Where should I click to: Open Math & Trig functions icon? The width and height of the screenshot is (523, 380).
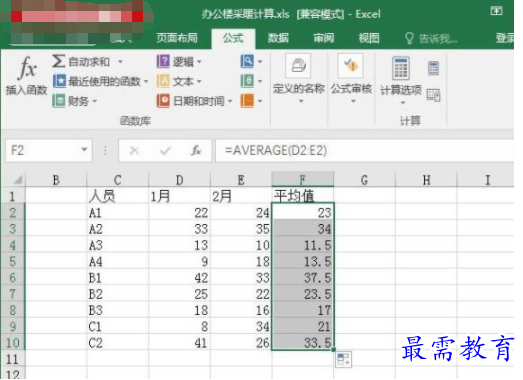click(247, 81)
